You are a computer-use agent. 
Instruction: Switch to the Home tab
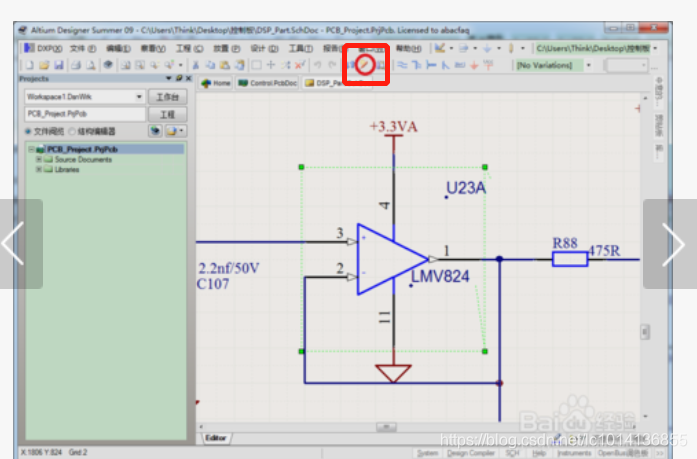pyautogui.click(x=216, y=83)
